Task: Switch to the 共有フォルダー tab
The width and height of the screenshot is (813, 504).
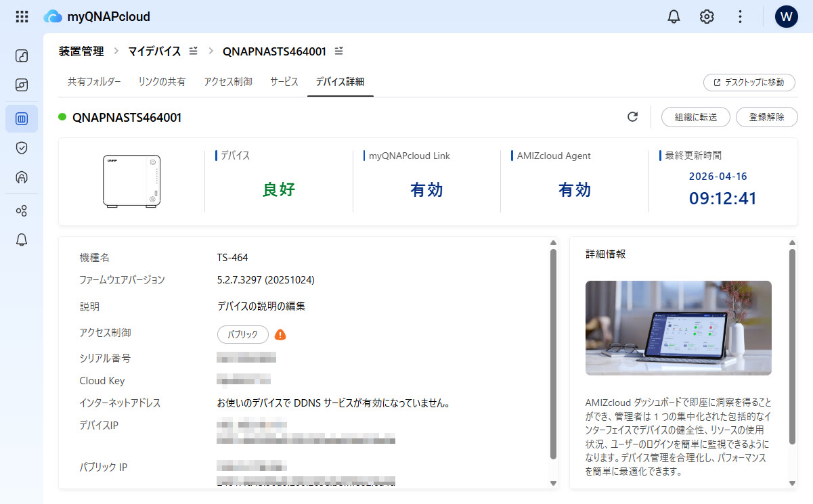Action: [94, 82]
